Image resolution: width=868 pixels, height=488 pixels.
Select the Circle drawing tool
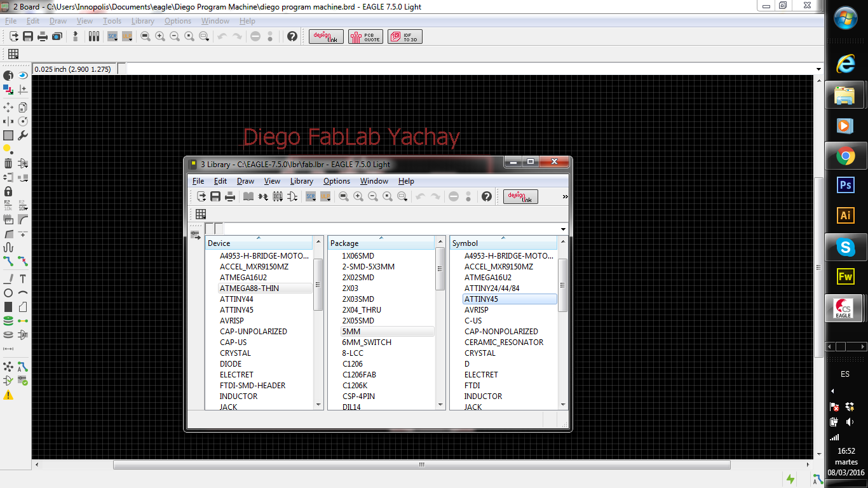tap(8, 293)
